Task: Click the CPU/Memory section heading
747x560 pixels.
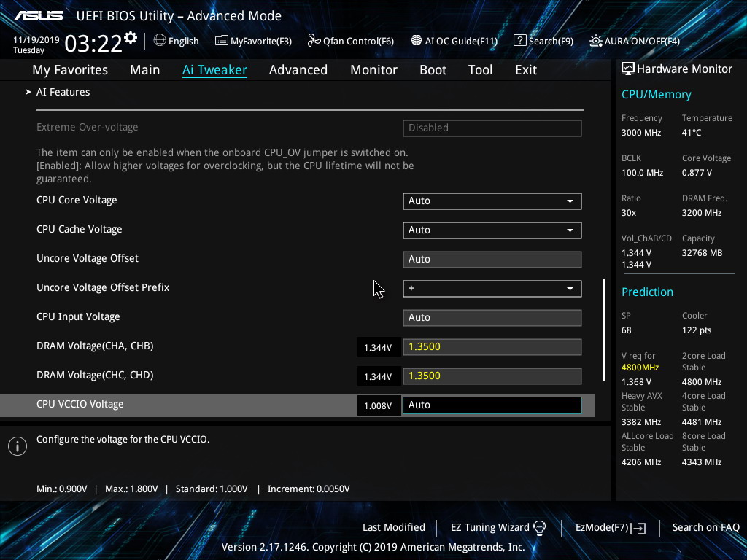Action: coord(656,94)
